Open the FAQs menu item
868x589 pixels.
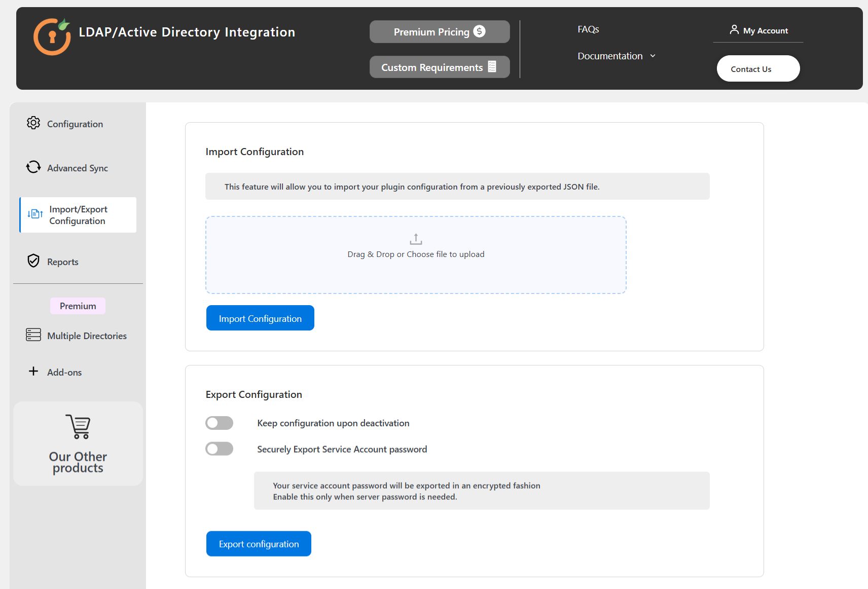(x=588, y=29)
